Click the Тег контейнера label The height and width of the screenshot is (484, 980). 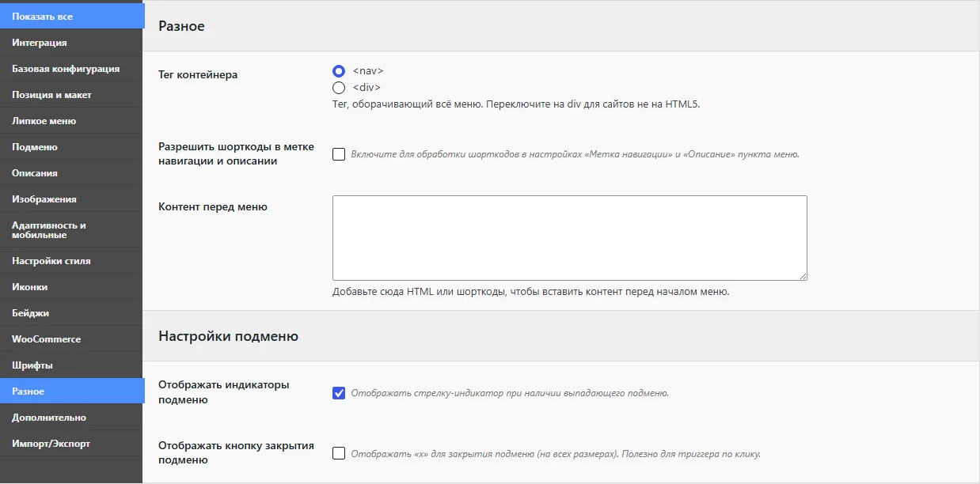pyautogui.click(x=198, y=75)
